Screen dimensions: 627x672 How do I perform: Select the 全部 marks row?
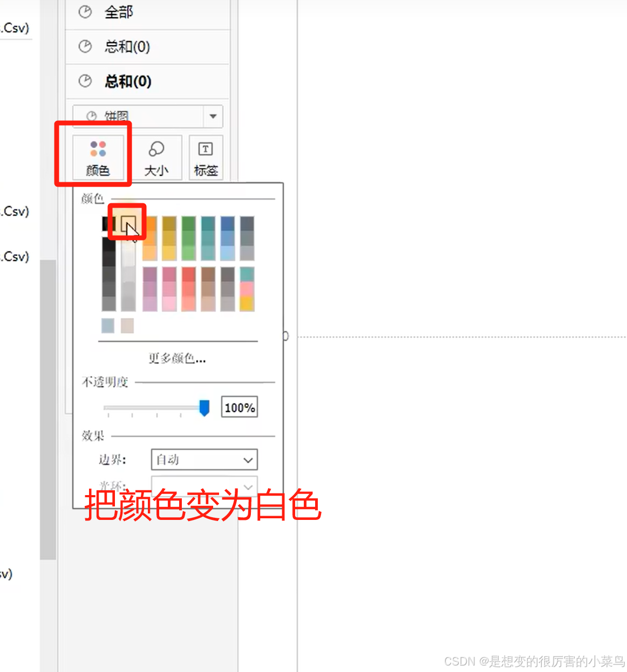pyautogui.click(x=147, y=12)
